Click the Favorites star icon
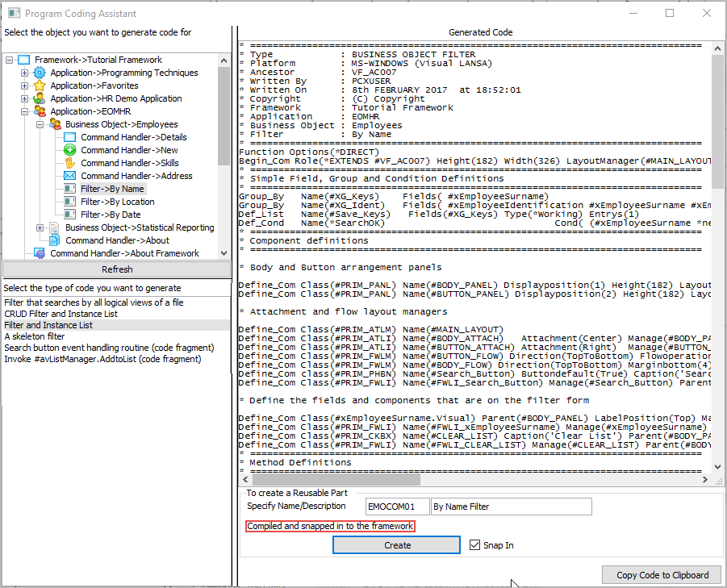Image resolution: width=727 pixels, height=588 pixels. [x=40, y=85]
